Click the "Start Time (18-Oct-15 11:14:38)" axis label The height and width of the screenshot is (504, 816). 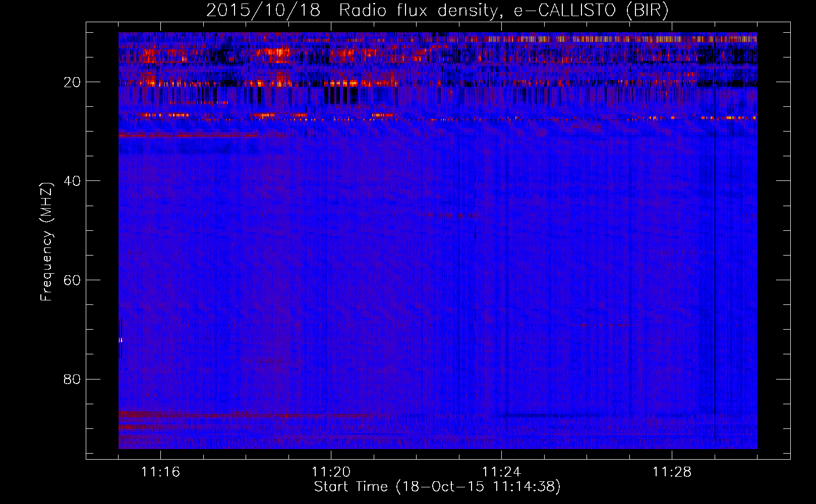click(437, 487)
